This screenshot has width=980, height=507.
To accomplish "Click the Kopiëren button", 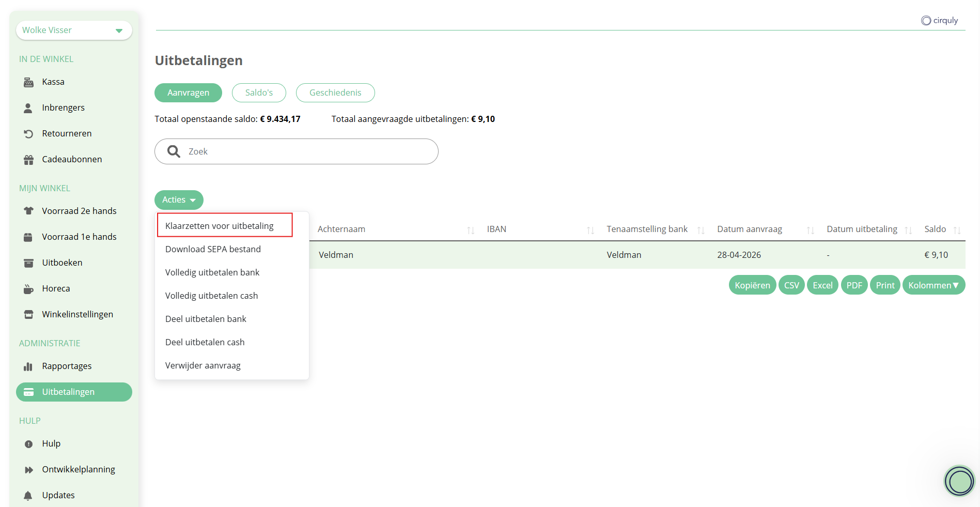I will point(752,285).
